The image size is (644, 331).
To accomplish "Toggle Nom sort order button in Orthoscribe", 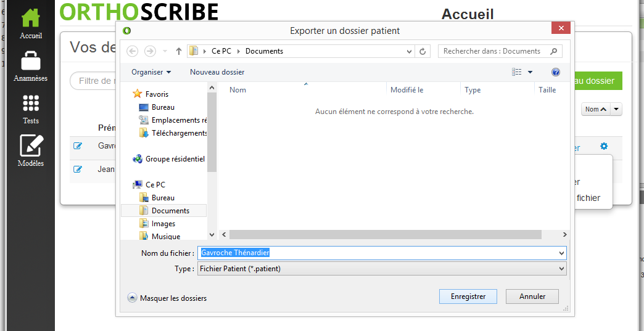I will tap(596, 110).
